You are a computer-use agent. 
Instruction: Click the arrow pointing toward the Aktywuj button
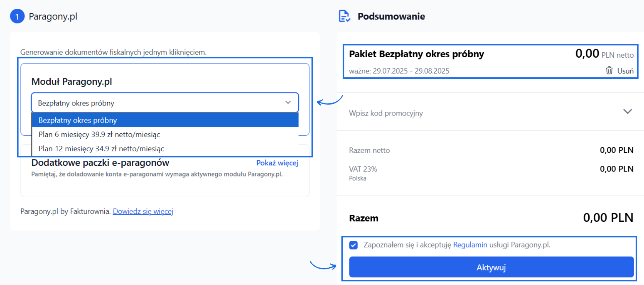(x=324, y=266)
